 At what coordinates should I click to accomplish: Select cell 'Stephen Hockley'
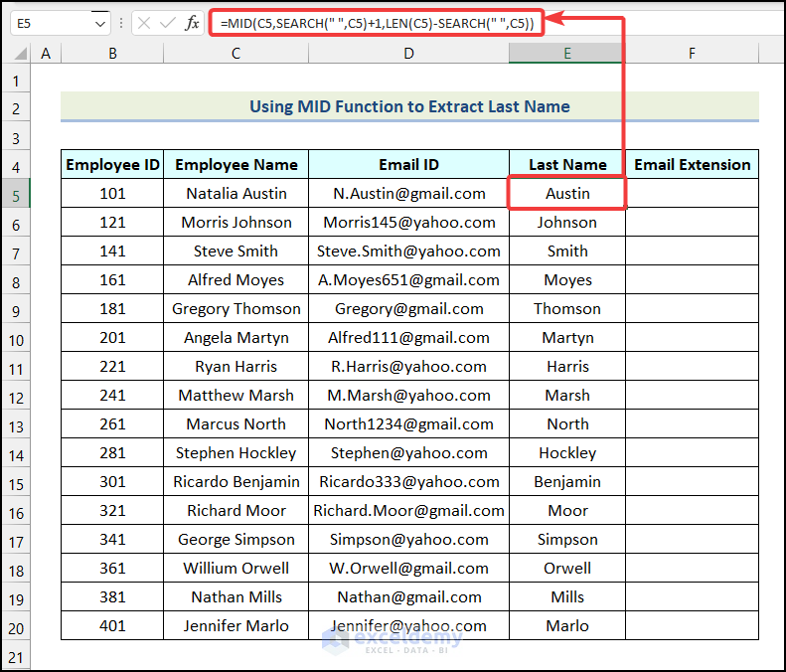tap(236, 453)
